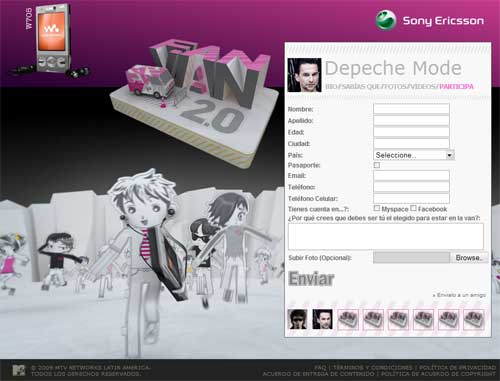The image size is (500, 381).
Task: Check the Myspace checkbox
Action: coord(377,208)
